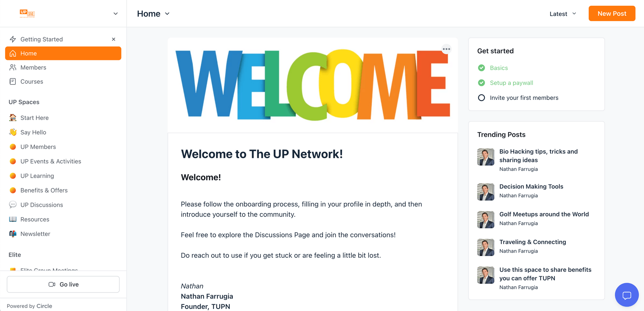Click the post options ellipsis icon
Viewport: 644px width, 311px height.
point(446,49)
